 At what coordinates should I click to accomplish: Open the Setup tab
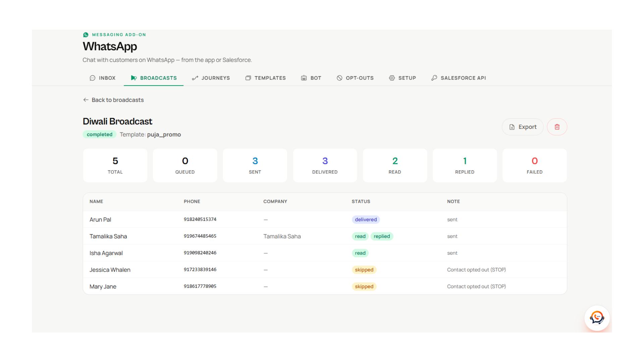[402, 78]
